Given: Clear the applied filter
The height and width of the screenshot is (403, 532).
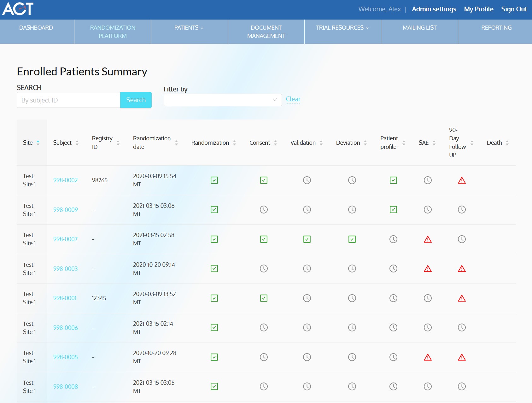Looking at the screenshot, I should pyautogui.click(x=293, y=99).
